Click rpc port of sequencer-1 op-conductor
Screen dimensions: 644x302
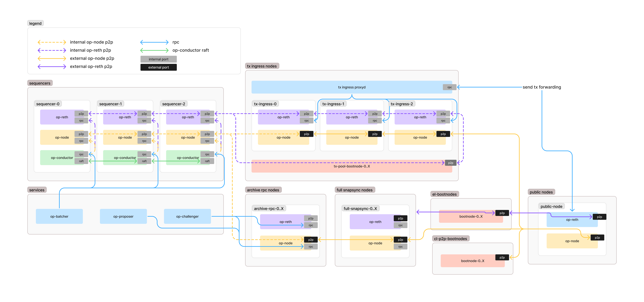pyautogui.click(x=144, y=154)
